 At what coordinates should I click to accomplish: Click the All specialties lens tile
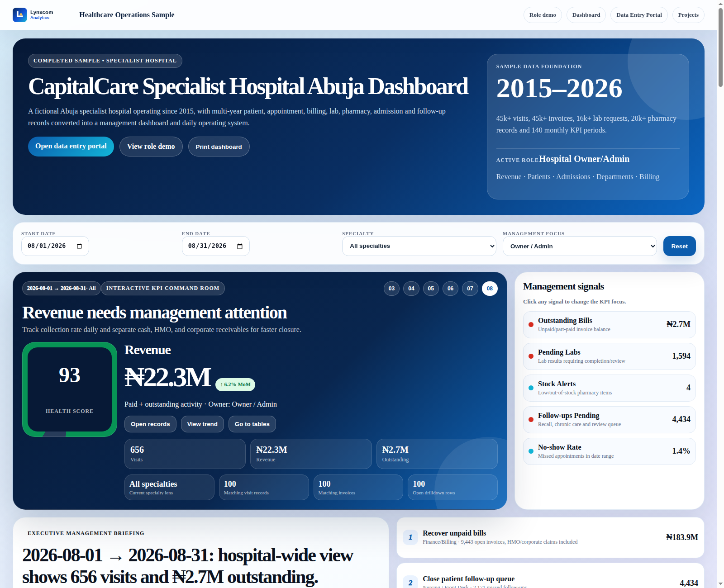point(169,488)
